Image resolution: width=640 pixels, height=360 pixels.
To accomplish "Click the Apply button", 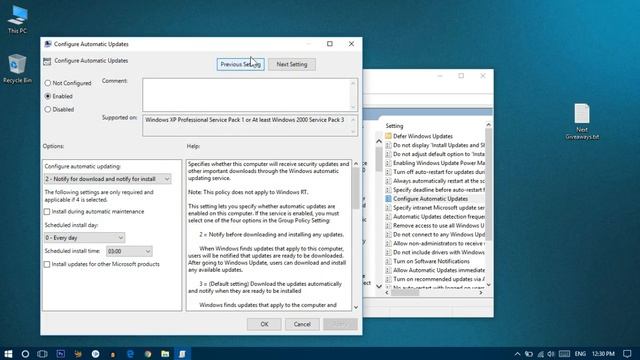I will (x=340, y=324).
